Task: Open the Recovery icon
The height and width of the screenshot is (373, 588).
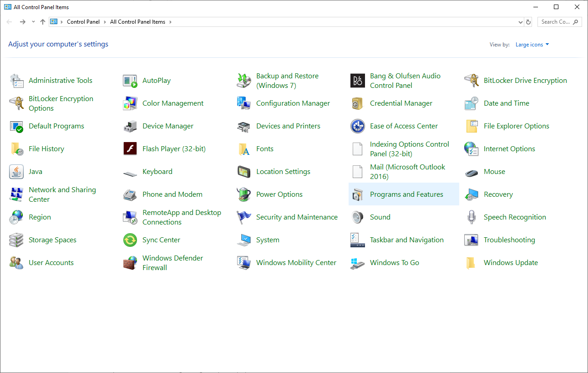Action: 471,194
